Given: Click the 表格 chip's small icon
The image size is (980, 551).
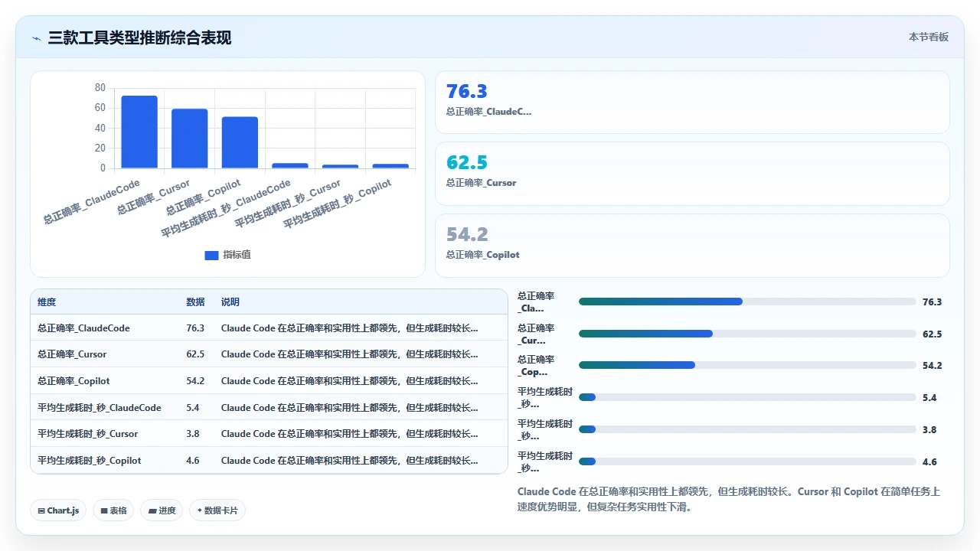Looking at the screenshot, I should pos(104,510).
